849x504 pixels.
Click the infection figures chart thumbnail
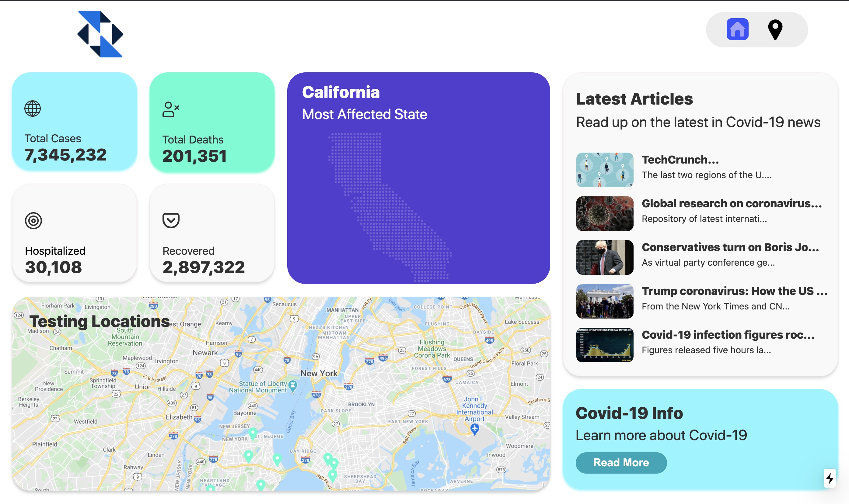click(x=605, y=345)
